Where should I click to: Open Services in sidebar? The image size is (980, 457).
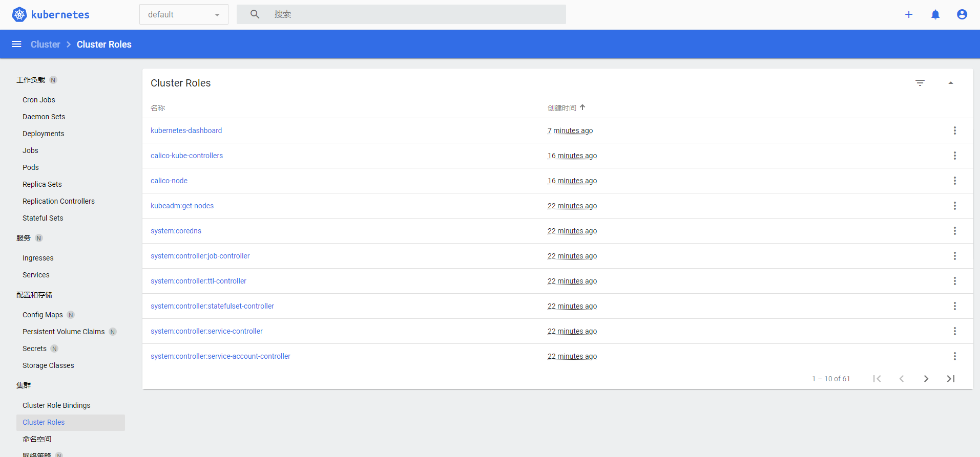pyautogui.click(x=36, y=275)
